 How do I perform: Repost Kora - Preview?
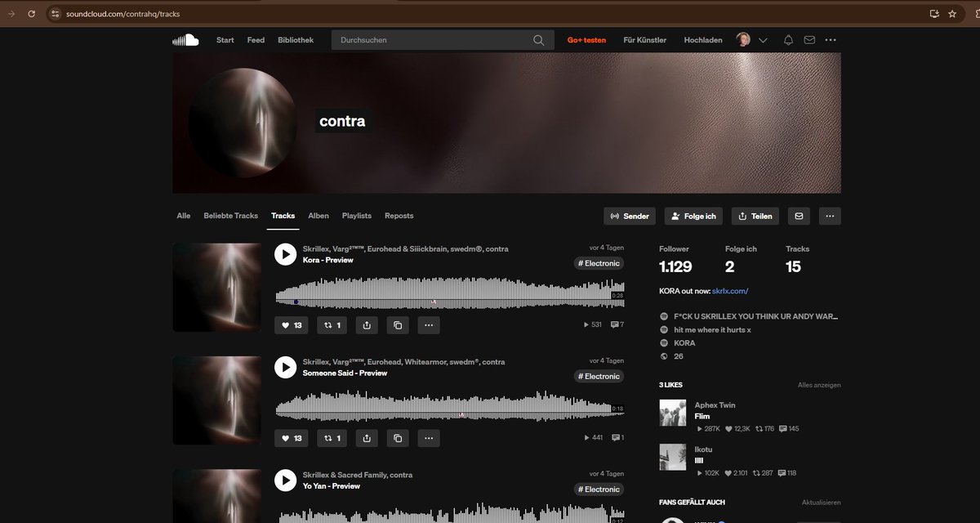click(332, 325)
